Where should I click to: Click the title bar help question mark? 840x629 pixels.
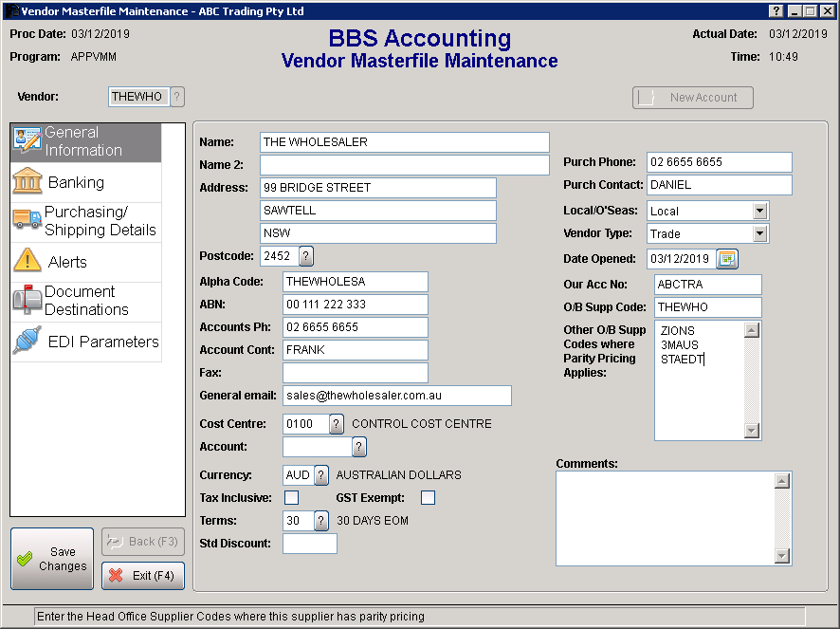[x=776, y=11]
